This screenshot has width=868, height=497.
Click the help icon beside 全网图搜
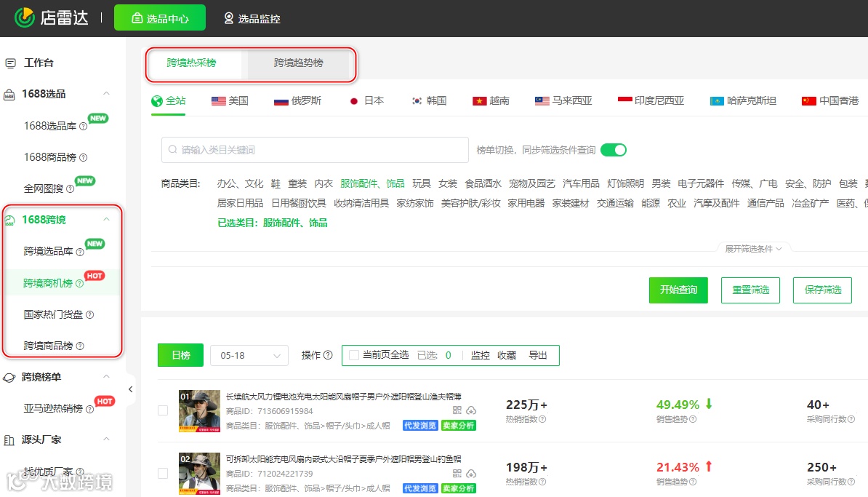(x=70, y=189)
